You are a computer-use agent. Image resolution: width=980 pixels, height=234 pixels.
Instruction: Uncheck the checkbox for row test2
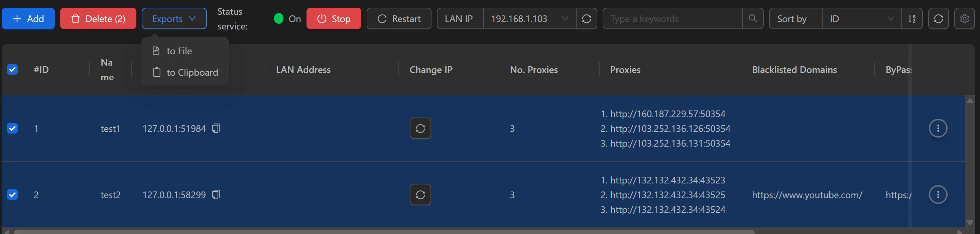point(13,194)
